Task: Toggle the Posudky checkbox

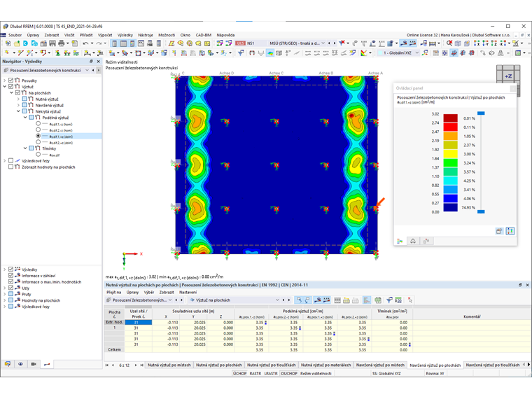Action: click(11, 80)
